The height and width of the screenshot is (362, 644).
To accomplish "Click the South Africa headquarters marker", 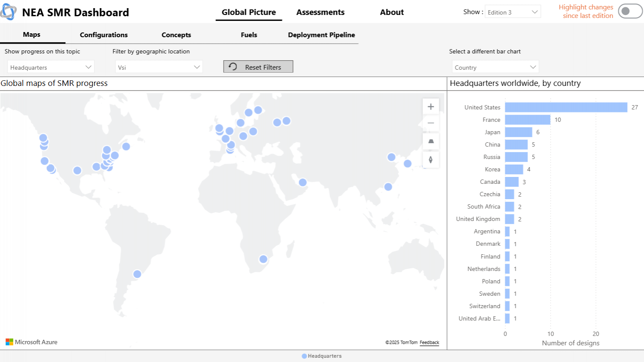I will [263, 259].
